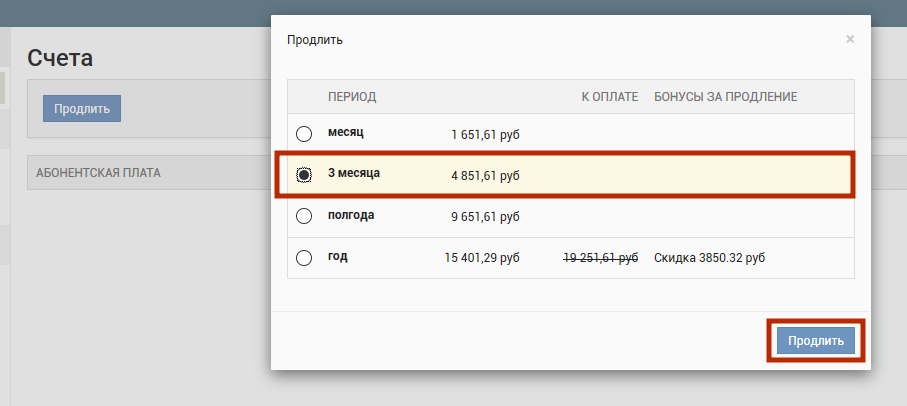Pick the 'год' radio button
Screen dimensions: 907x406
click(304, 258)
